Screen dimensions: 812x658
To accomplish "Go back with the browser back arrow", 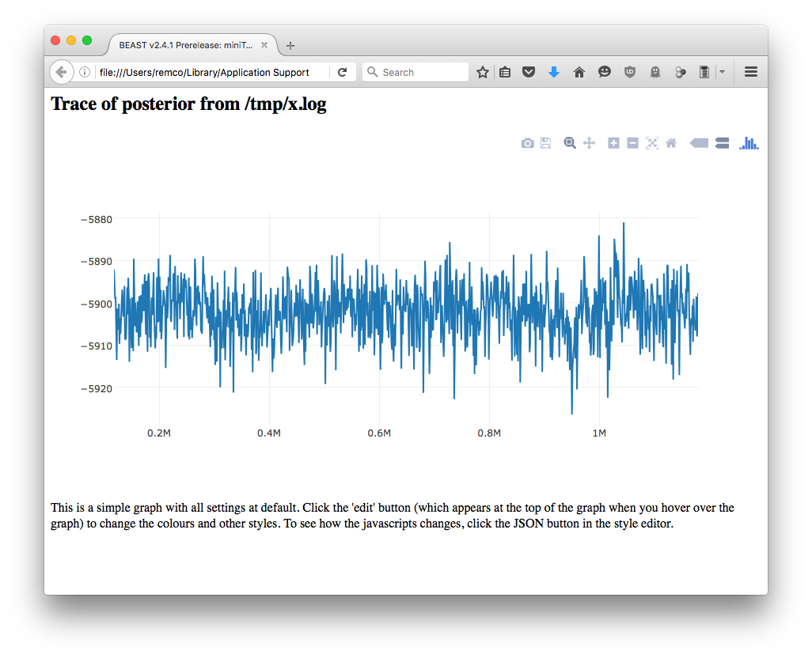I will tap(61, 72).
